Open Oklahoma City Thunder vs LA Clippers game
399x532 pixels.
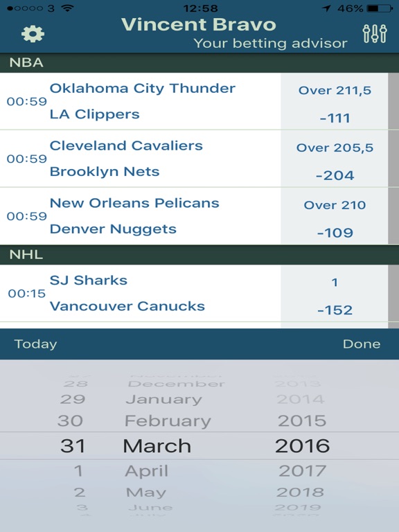(x=141, y=101)
